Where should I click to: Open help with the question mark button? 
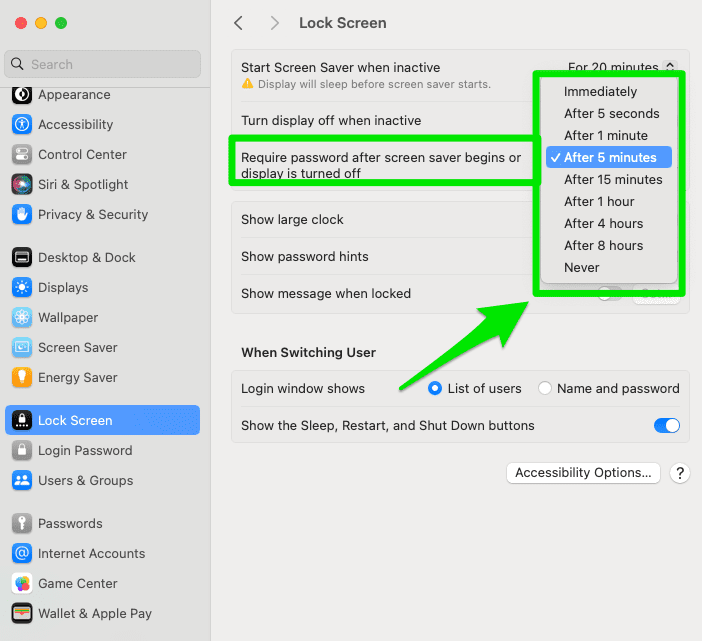tap(680, 473)
